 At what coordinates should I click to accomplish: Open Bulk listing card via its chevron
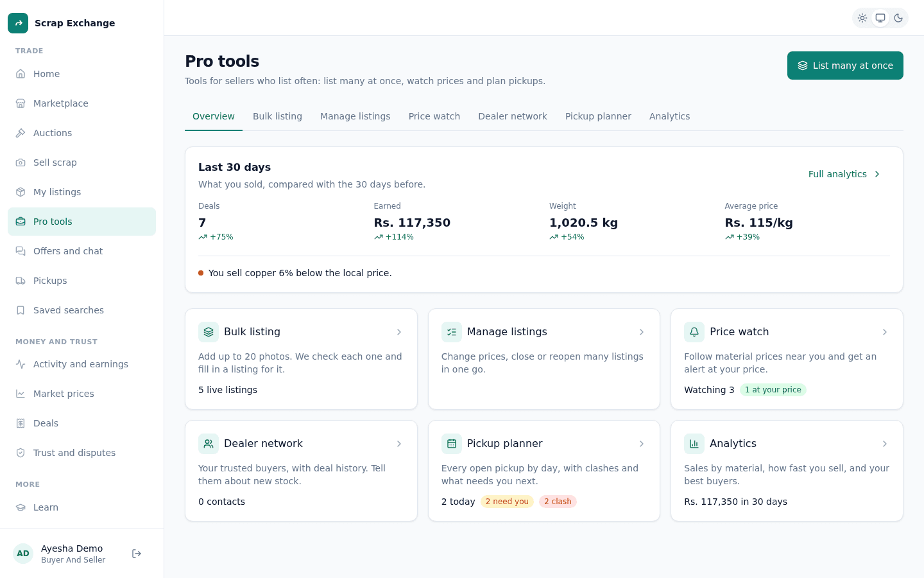[x=399, y=332]
